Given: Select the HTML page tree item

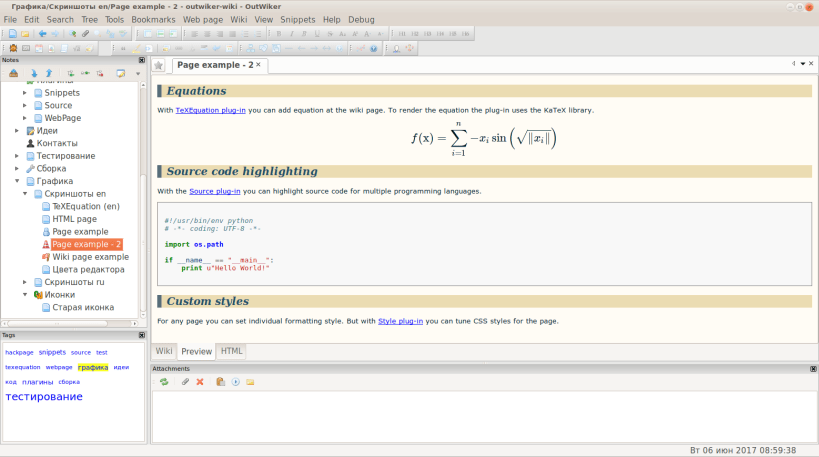Looking at the screenshot, I should click(74, 219).
